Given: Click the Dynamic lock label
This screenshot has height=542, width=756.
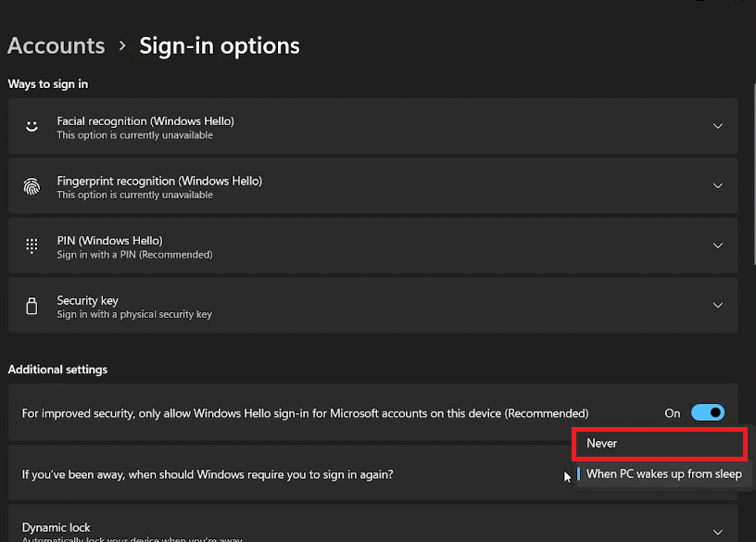Looking at the screenshot, I should click(x=56, y=527).
